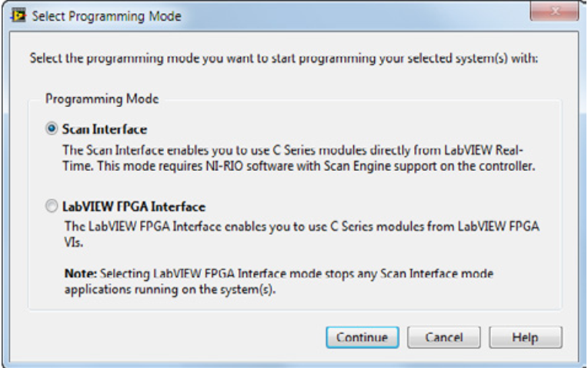Click blank area left of Continue button

177,337
